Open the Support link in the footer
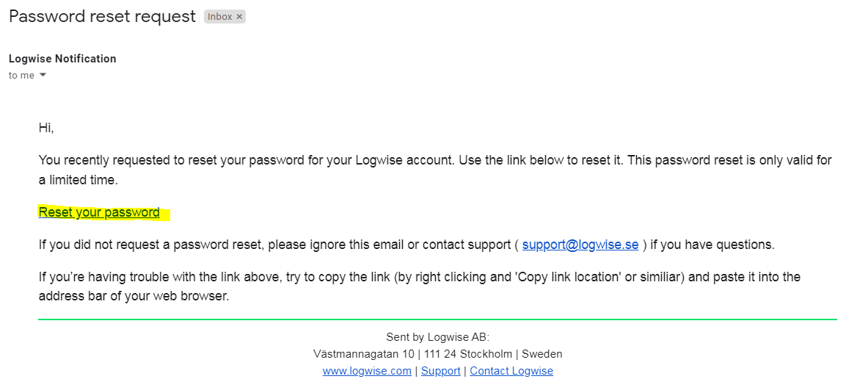This screenshot has width=868, height=390. coord(441,371)
